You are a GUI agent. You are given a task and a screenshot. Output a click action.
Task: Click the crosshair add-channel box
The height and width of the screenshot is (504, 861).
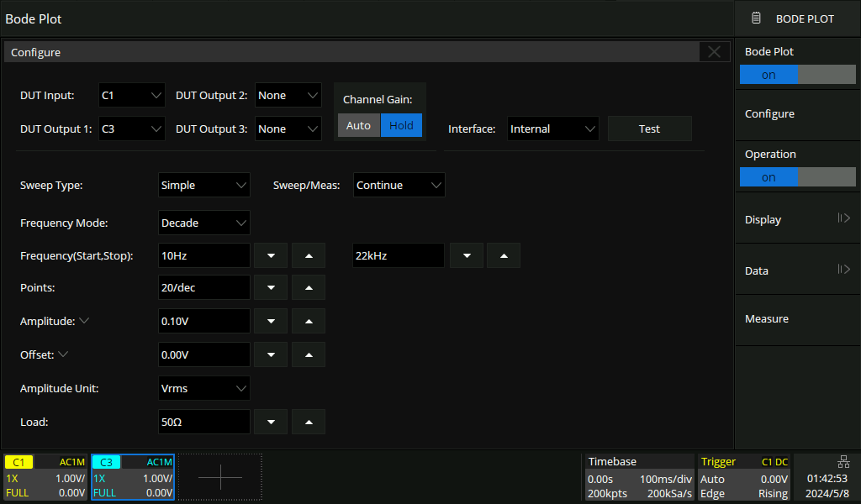220,477
